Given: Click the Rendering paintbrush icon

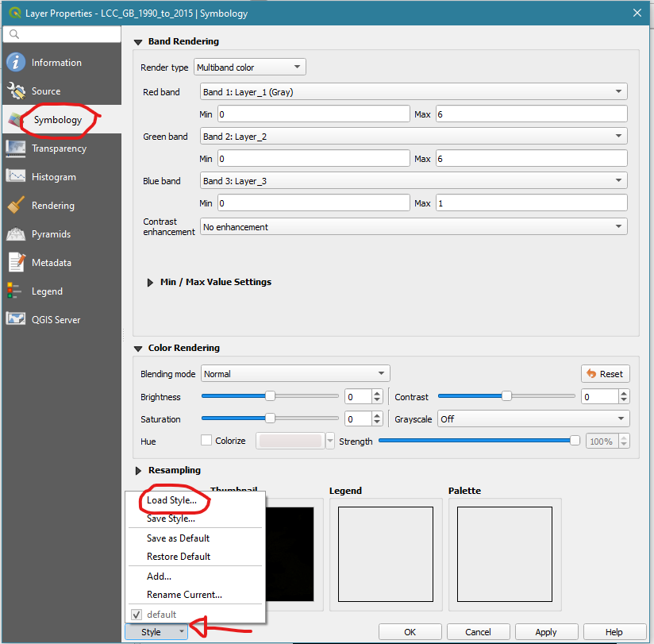Looking at the screenshot, I should click(x=16, y=206).
